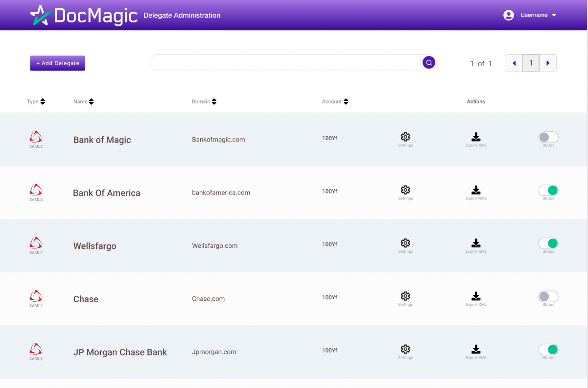Click domain Wellsfargo.com
This screenshot has width=588, height=388.
tap(215, 245)
